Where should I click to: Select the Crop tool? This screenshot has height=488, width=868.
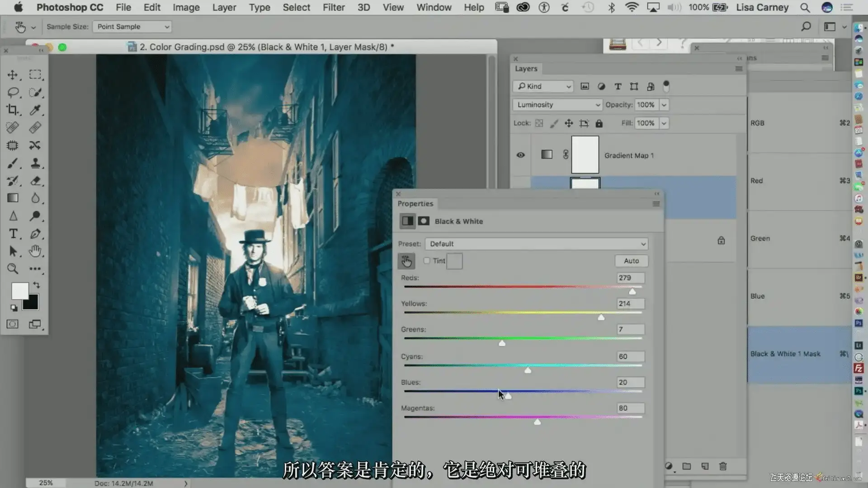(x=13, y=110)
